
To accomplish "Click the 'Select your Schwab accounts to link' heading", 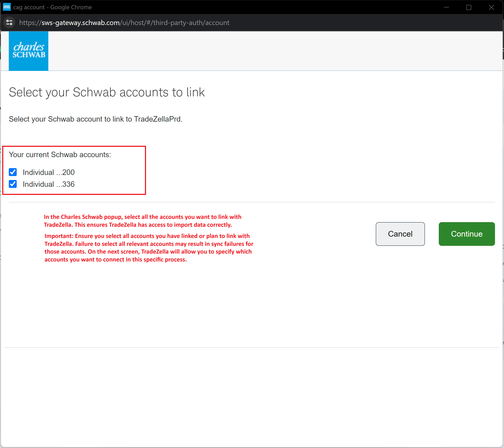I will point(107,92).
